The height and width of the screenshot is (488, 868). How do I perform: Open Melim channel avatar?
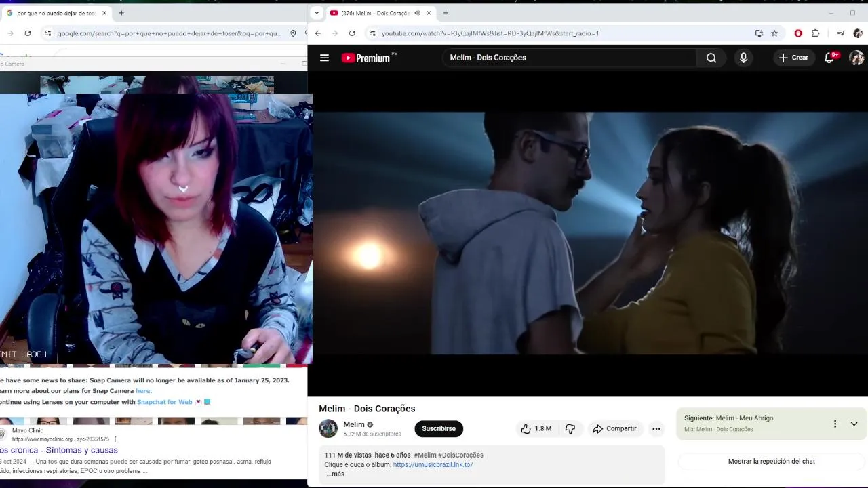click(x=328, y=428)
